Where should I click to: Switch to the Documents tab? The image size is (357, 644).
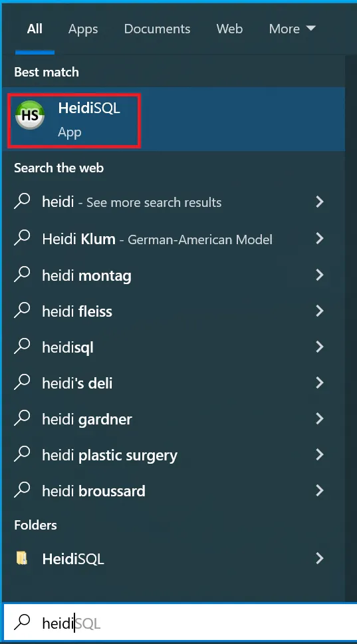(x=157, y=29)
